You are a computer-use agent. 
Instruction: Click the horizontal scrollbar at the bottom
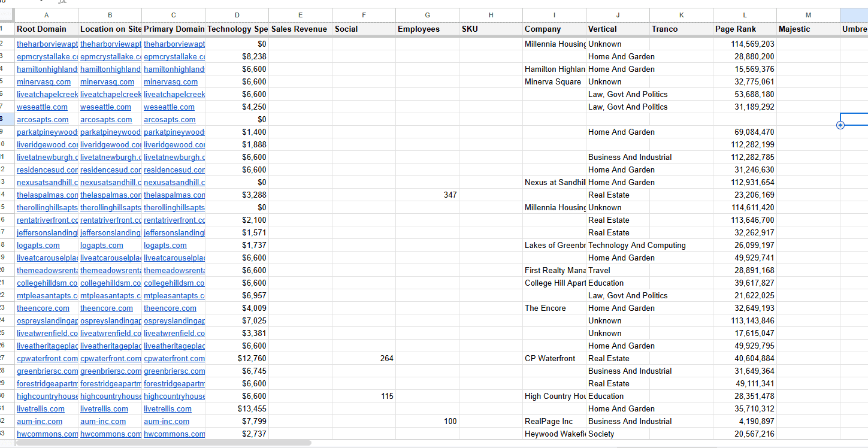tap(164, 443)
